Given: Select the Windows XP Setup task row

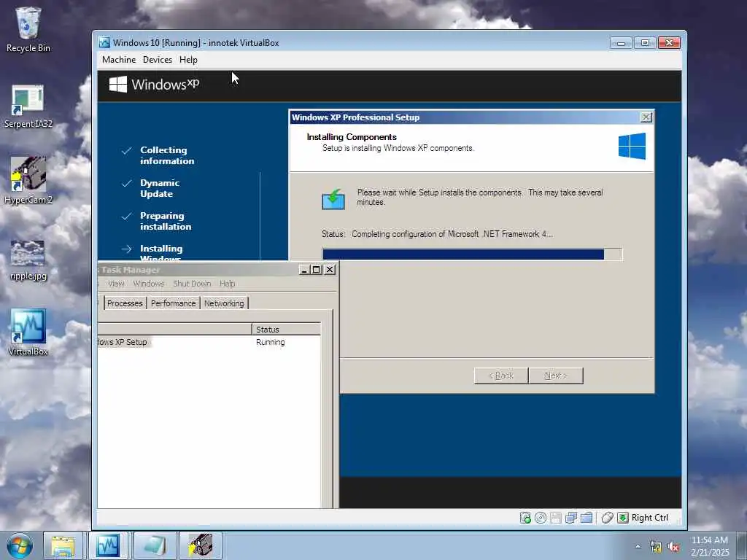Looking at the screenshot, I should [209, 342].
